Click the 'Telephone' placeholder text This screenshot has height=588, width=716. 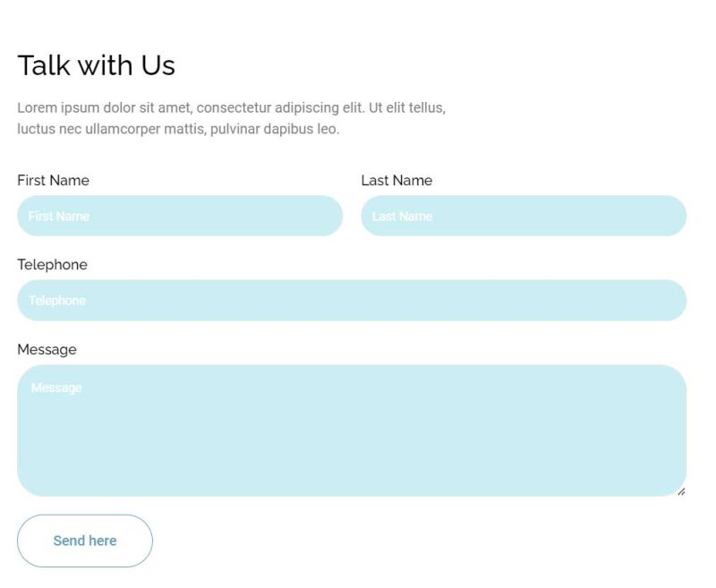tap(57, 301)
